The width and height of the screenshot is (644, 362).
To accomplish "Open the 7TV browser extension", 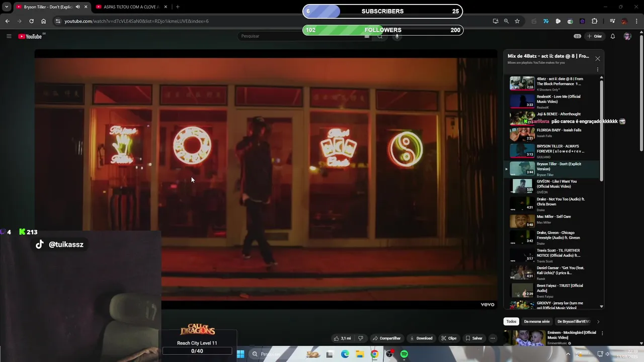I will coord(546,21).
